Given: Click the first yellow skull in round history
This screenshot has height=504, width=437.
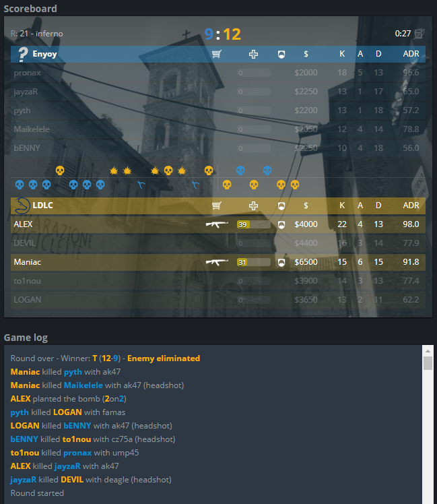Looking at the screenshot, I should click(60, 170).
